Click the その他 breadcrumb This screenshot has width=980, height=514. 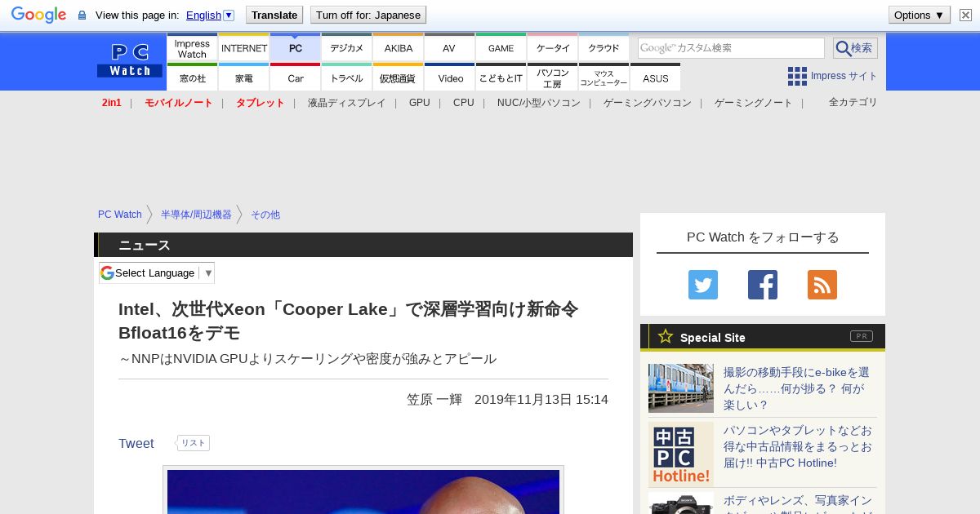tap(265, 215)
